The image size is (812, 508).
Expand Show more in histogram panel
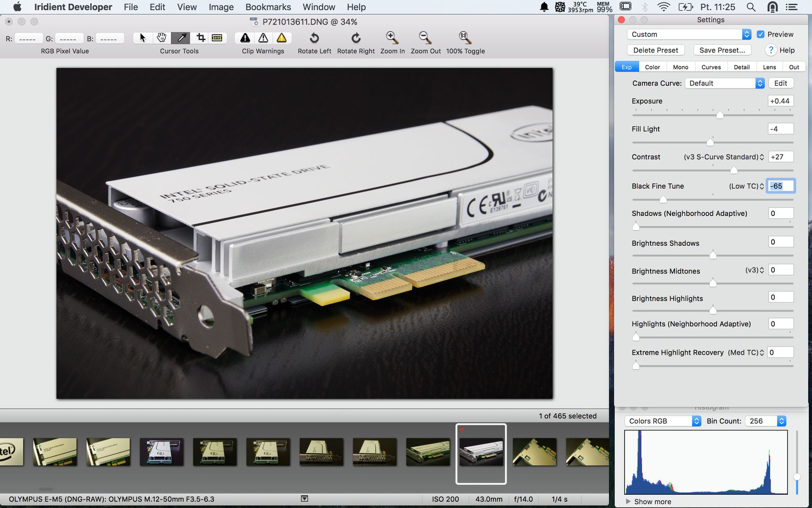[x=649, y=501]
